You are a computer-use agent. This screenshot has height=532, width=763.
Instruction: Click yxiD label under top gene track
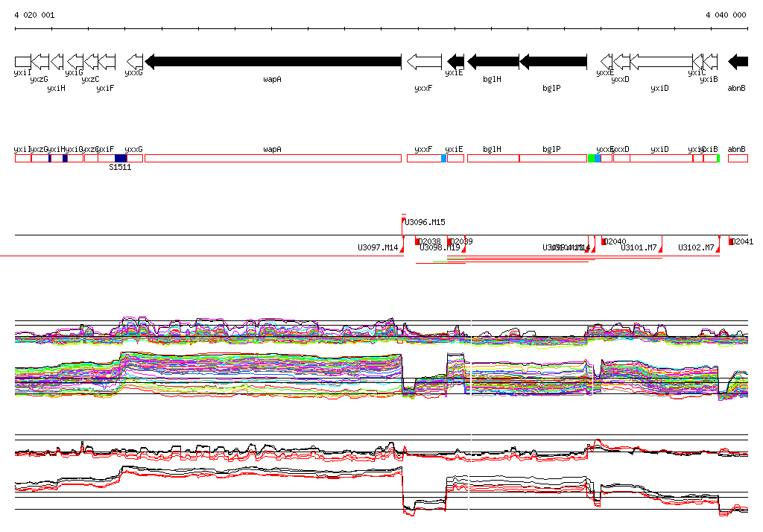pyautogui.click(x=660, y=88)
